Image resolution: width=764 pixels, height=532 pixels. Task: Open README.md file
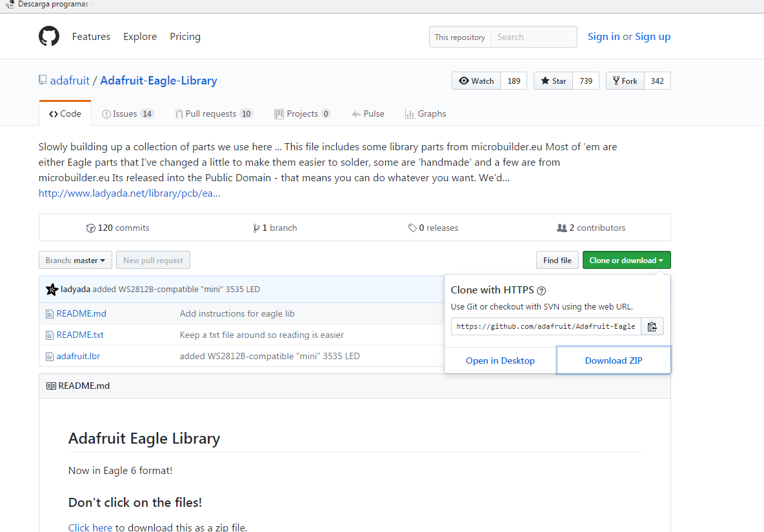pos(81,314)
